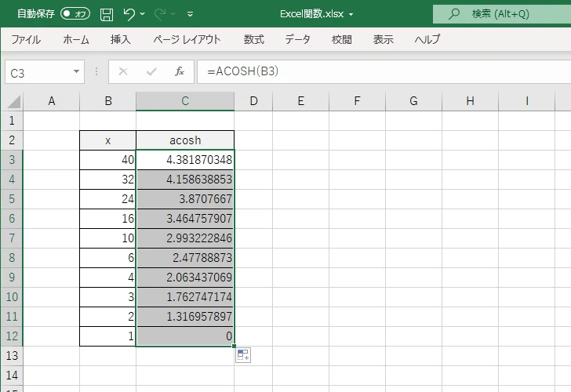571x392 pixels.
Task: Click cell containing 4.381870348
Action: click(185, 160)
